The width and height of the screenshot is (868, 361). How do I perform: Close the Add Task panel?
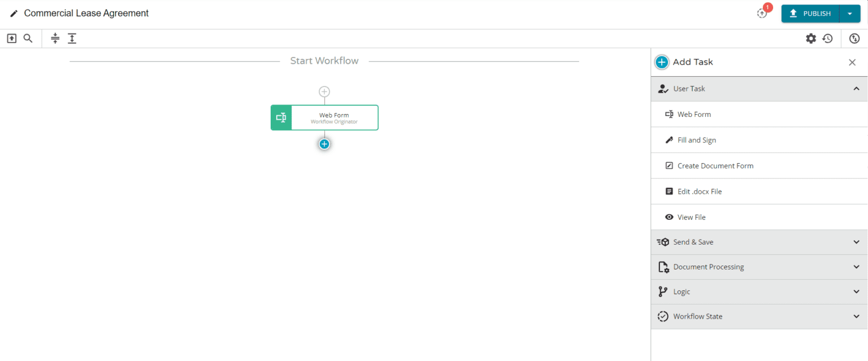tap(852, 62)
